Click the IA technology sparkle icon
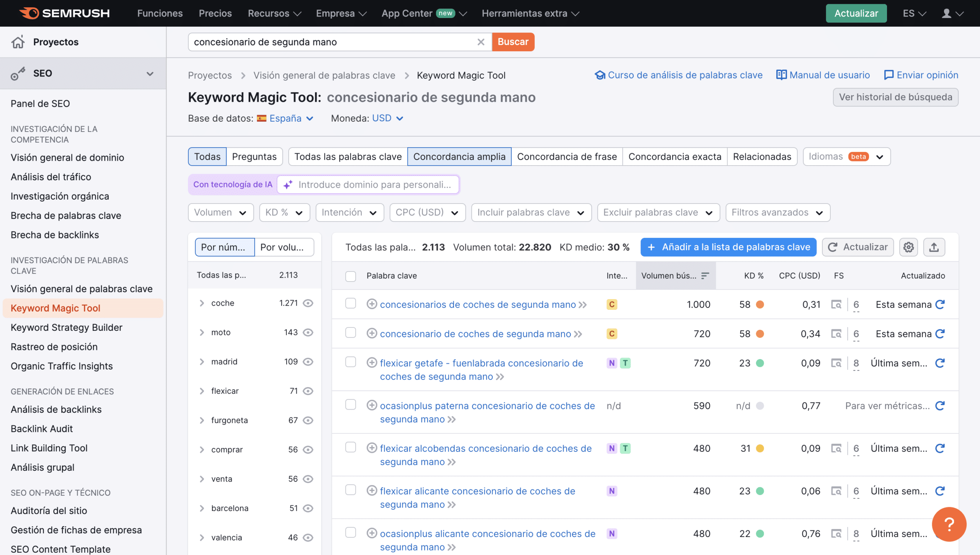This screenshot has width=980, height=555. 287,184
